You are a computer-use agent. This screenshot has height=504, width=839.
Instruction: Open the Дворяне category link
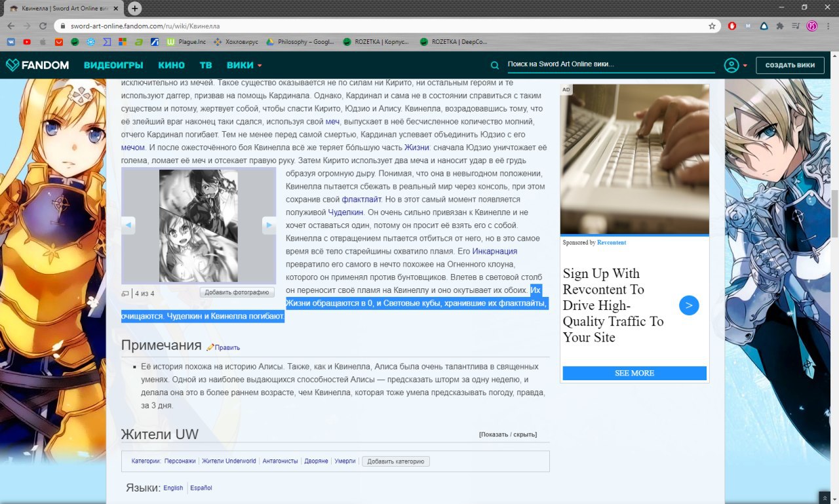(x=316, y=461)
